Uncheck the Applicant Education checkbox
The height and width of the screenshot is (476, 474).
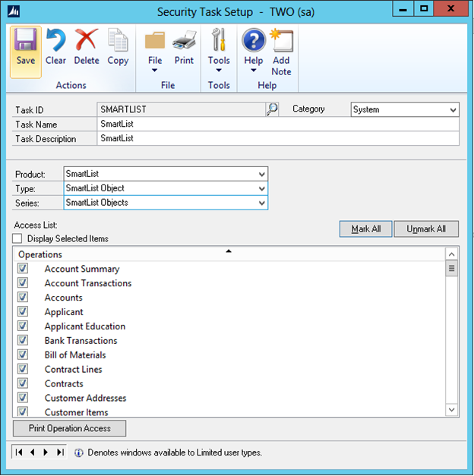[x=23, y=326]
